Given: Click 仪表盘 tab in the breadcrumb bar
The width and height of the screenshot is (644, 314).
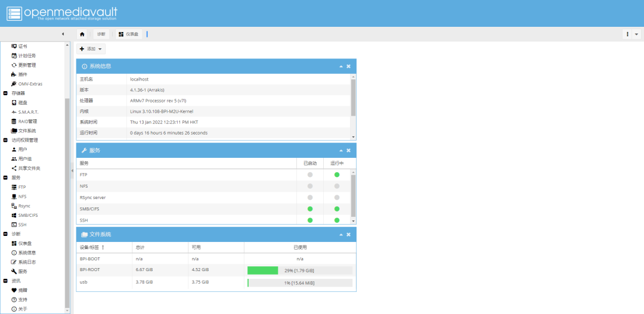Looking at the screenshot, I should click(129, 34).
